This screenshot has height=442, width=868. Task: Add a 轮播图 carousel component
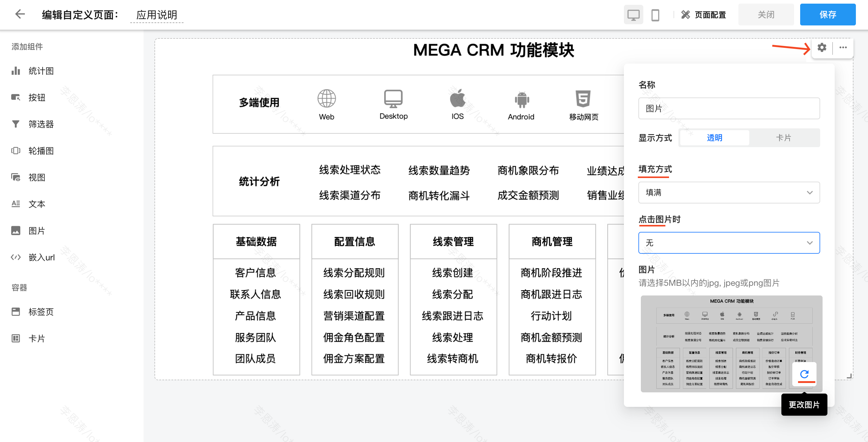tap(33, 150)
